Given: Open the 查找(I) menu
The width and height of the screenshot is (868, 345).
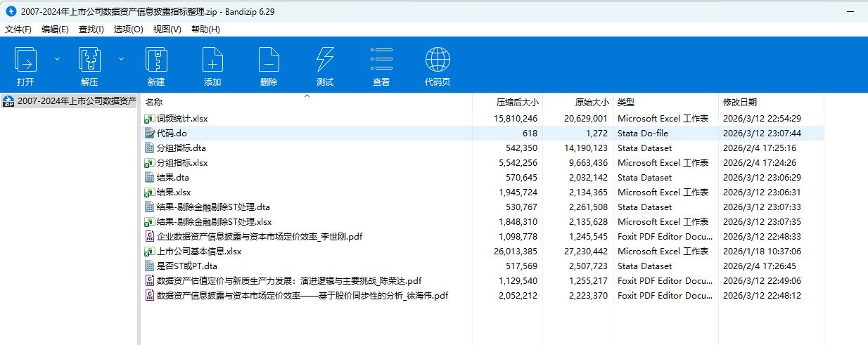Looking at the screenshot, I should 91,30.
